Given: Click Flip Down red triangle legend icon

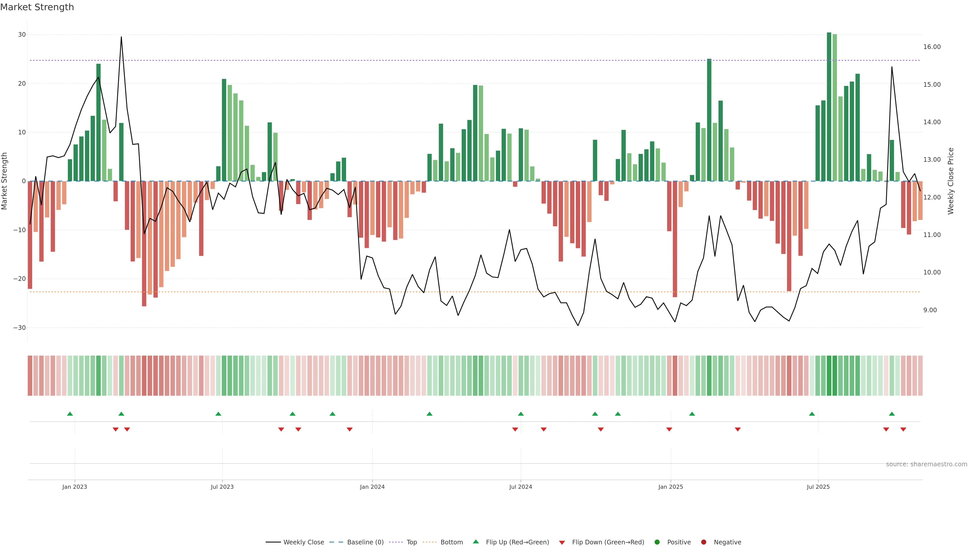Looking at the screenshot, I should pyautogui.click(x=562, y=542).
